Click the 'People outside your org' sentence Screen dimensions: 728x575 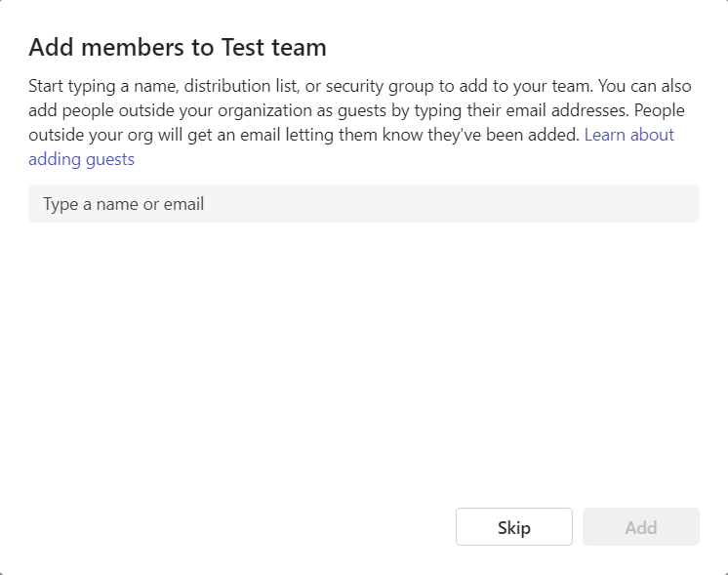pyautogui.click(x=303, y=135)
